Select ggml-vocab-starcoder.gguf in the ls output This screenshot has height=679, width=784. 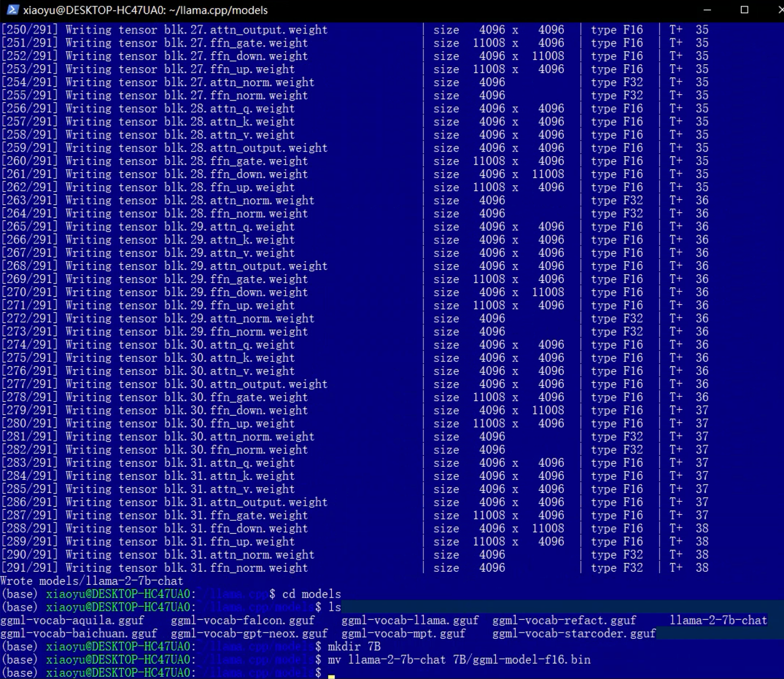[x=574, y=634]
